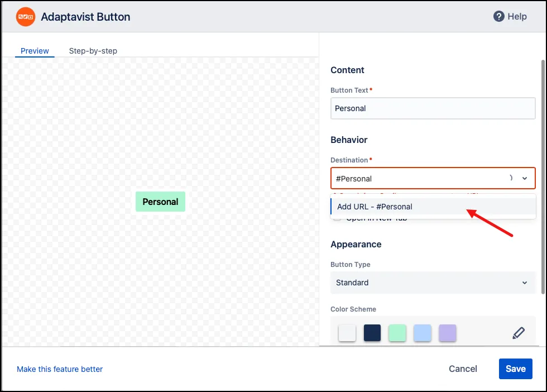
Task: Click the Cancel button
Action: [x=463, y=369]
